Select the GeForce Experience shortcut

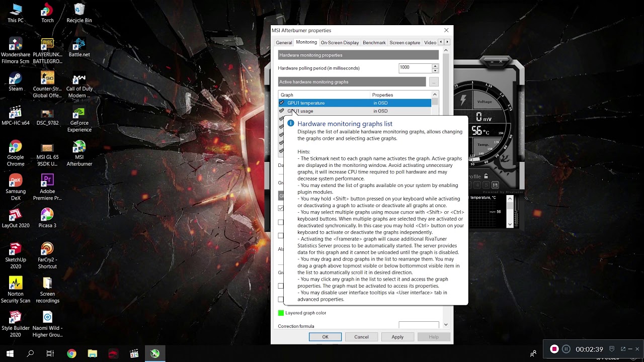(79, 120)
